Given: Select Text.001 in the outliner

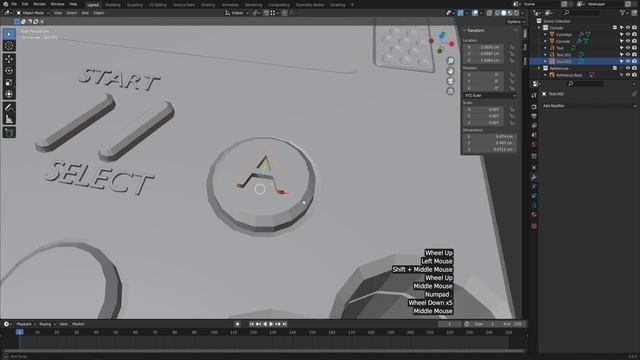Looking at the screenshot, I should click(x=564, y=55).
